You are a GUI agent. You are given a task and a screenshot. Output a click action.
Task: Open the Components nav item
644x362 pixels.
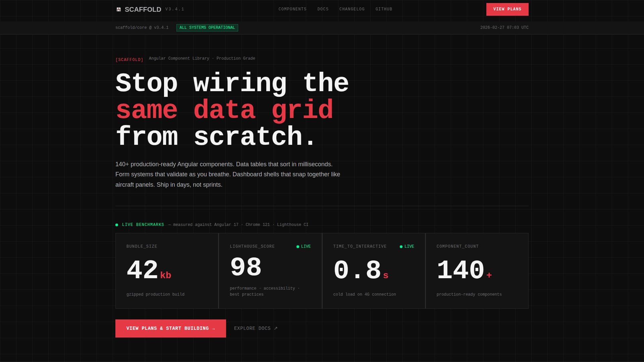point(292,9)
